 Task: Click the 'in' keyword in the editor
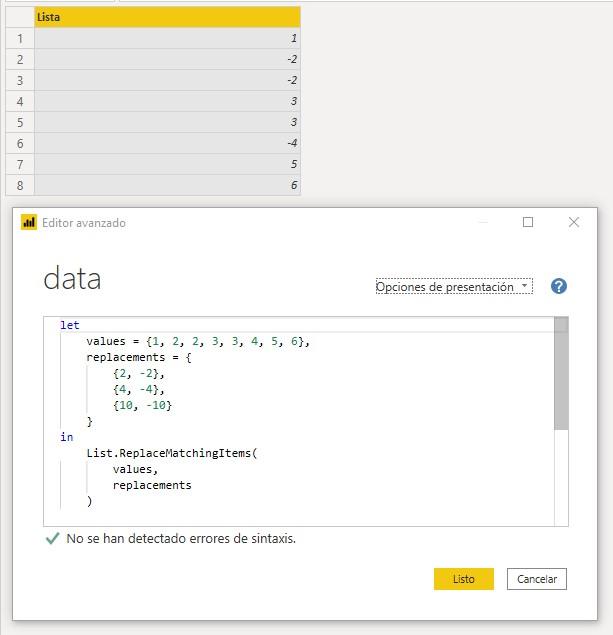(x=66, y=437)
